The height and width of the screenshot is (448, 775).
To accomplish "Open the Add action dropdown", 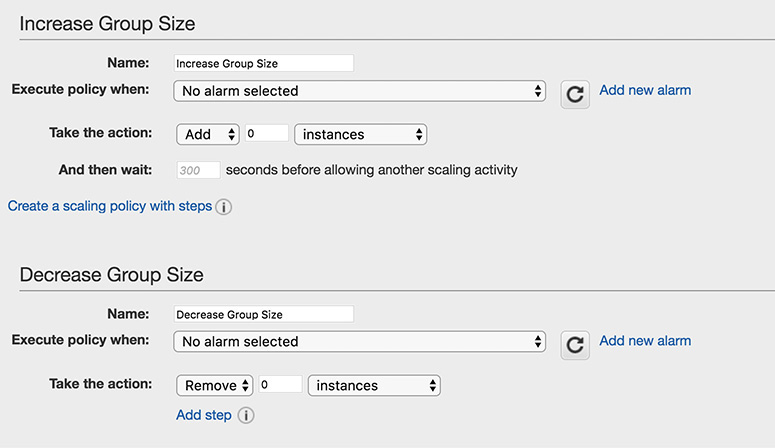I will tap(207, 134).
